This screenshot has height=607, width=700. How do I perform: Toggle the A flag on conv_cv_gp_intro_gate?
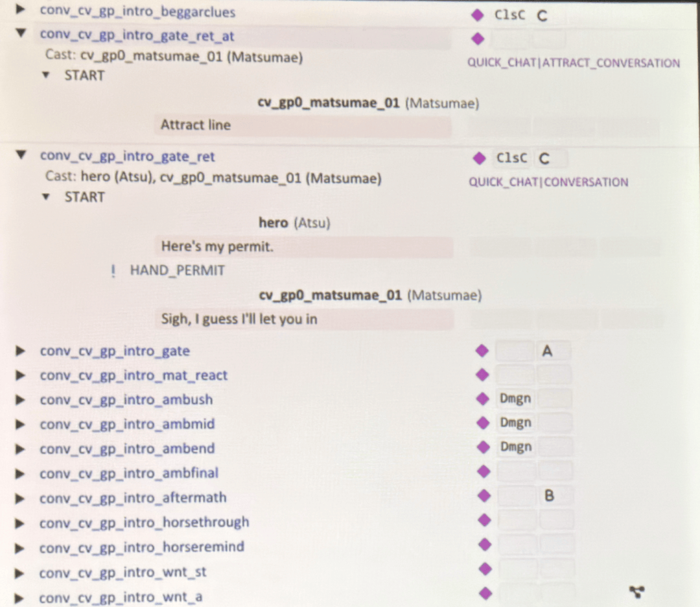click(x=548, y=351)
